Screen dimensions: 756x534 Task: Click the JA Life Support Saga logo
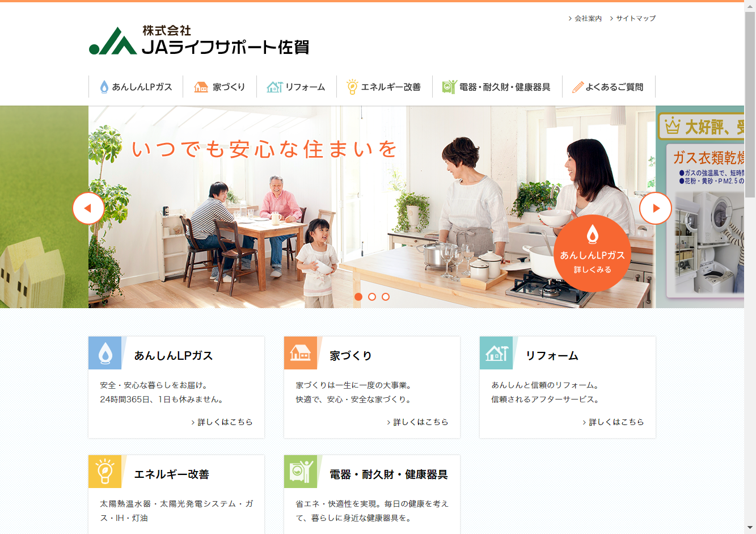(199, 40)
